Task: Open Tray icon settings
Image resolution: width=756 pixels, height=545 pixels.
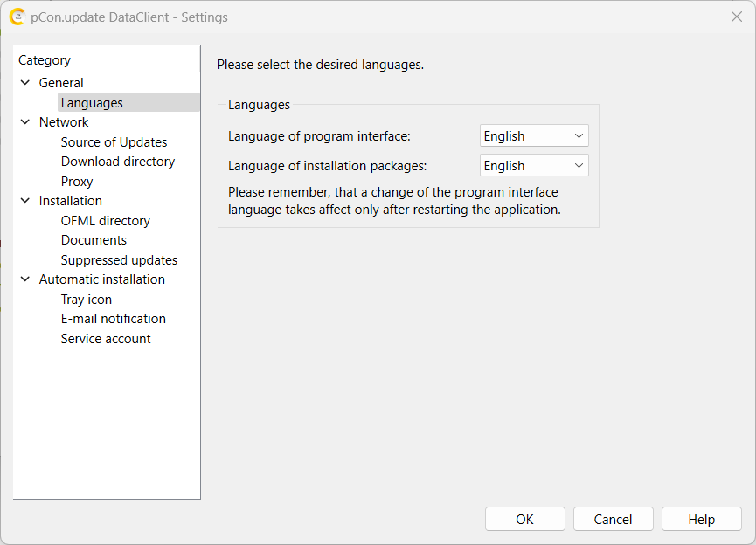Action: [87, 300]
